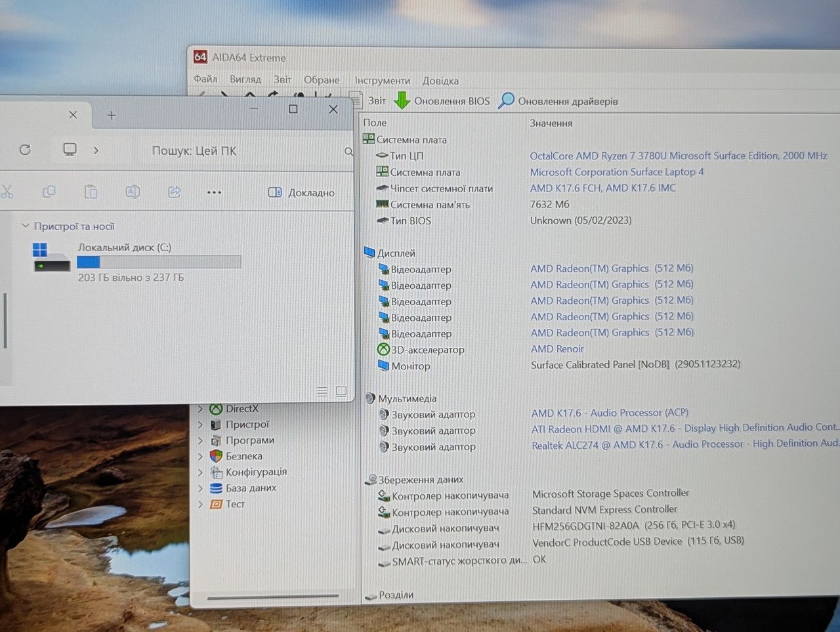Click the Оновлення драйверів magnifier icon
Viewport: 840px width, 632px height.
(506, 100)
